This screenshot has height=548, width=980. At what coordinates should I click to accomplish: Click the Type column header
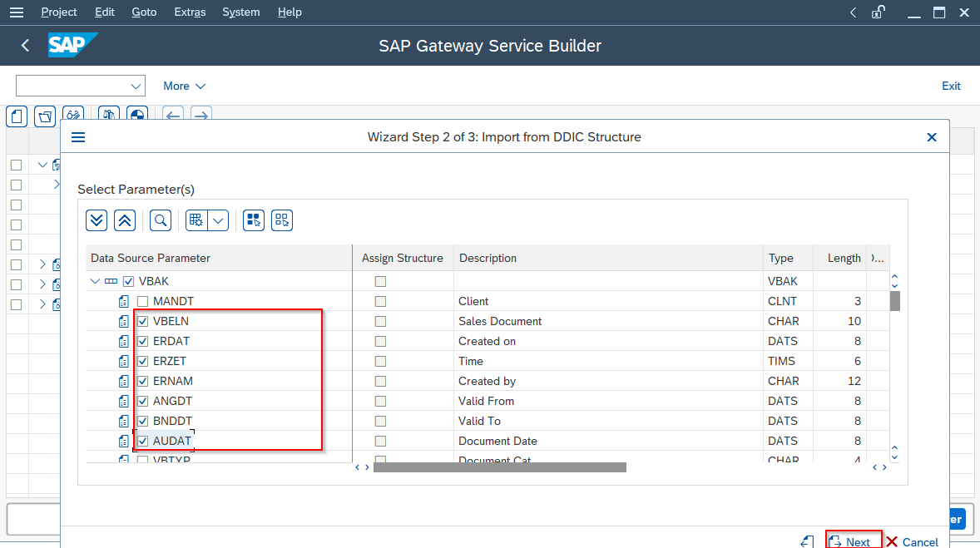click(788, 258)
